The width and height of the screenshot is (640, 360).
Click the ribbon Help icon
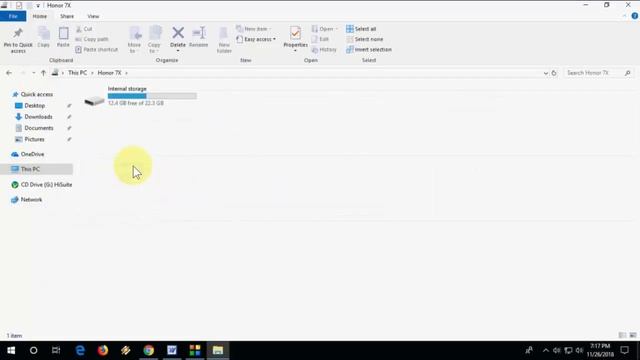[x=634, y=16]
